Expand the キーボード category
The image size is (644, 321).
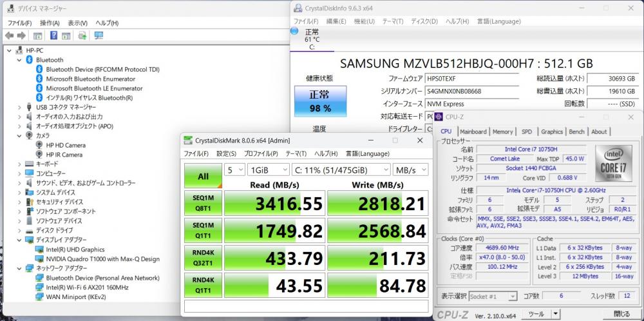pos(19,164)
